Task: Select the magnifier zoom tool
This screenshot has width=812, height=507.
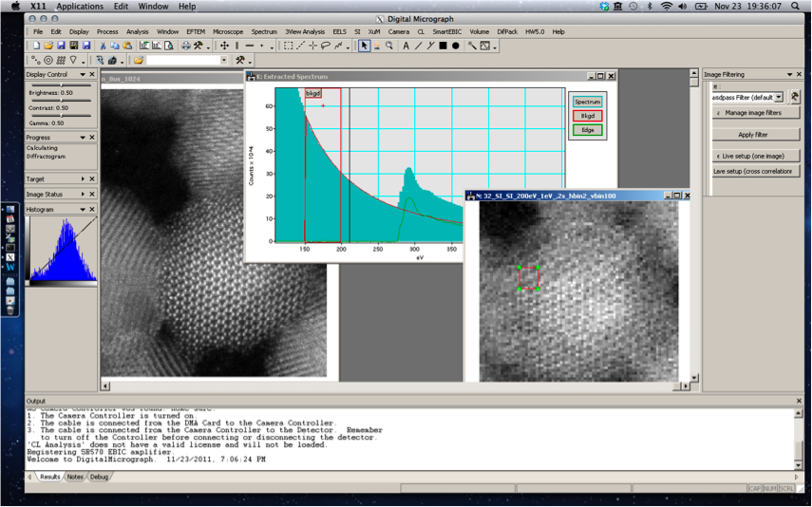Action: [x=389, y=47]
